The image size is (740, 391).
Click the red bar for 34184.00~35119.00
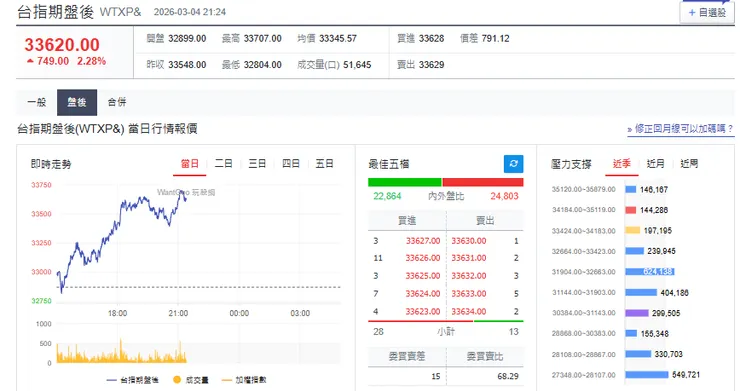click(631, 210)
